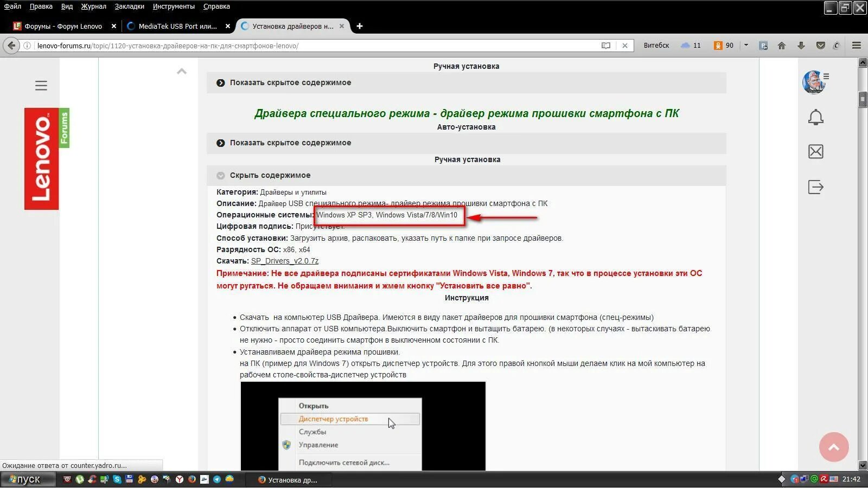Viewport: 868px width, 488px height.
Task: Log out using the exit icon
Action: (x=816, y=187)
